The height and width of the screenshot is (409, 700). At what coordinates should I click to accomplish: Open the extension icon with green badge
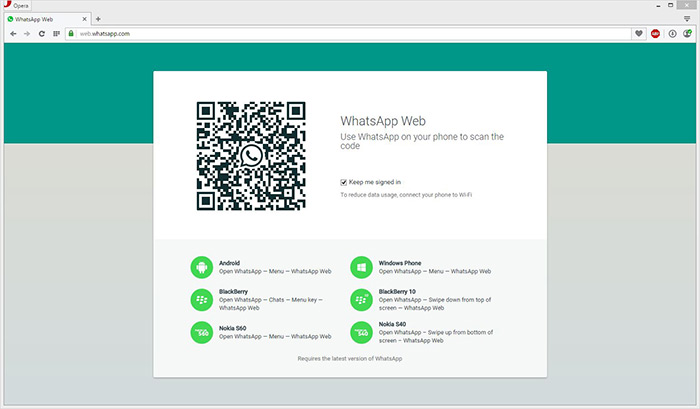687,33
